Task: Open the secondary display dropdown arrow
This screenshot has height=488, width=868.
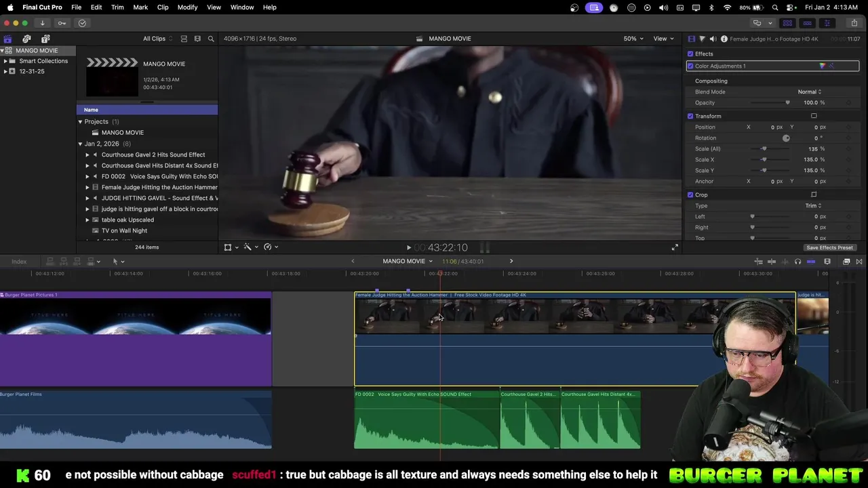Action: (769, 23)
